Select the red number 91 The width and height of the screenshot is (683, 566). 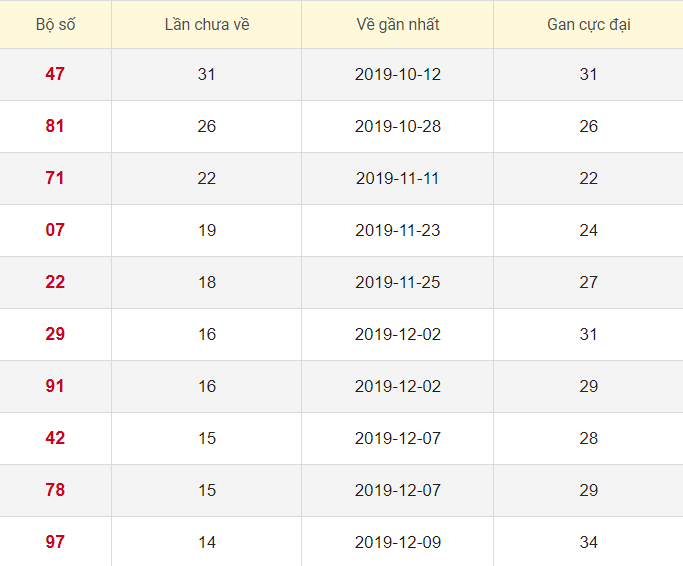pos(55,386)
